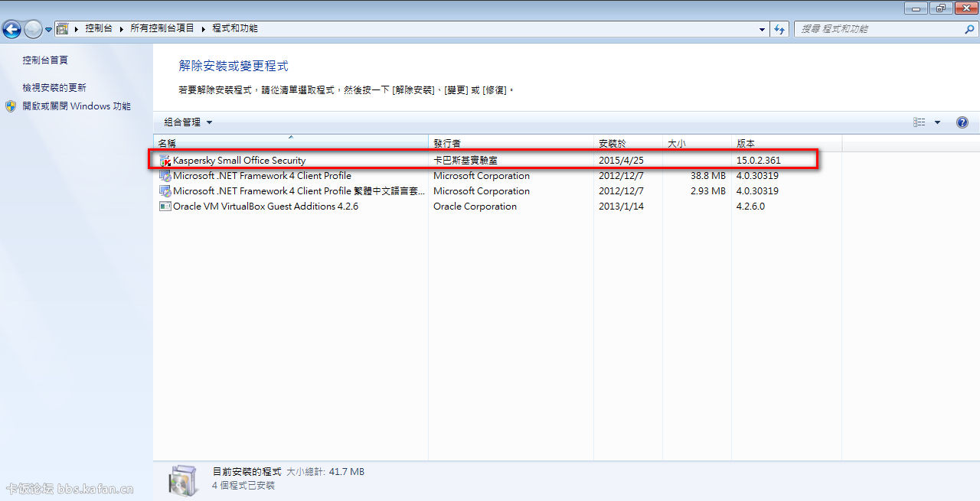
Task: Select the Kaspersky Small Office Security entry
Action: (x=498, y=161)
